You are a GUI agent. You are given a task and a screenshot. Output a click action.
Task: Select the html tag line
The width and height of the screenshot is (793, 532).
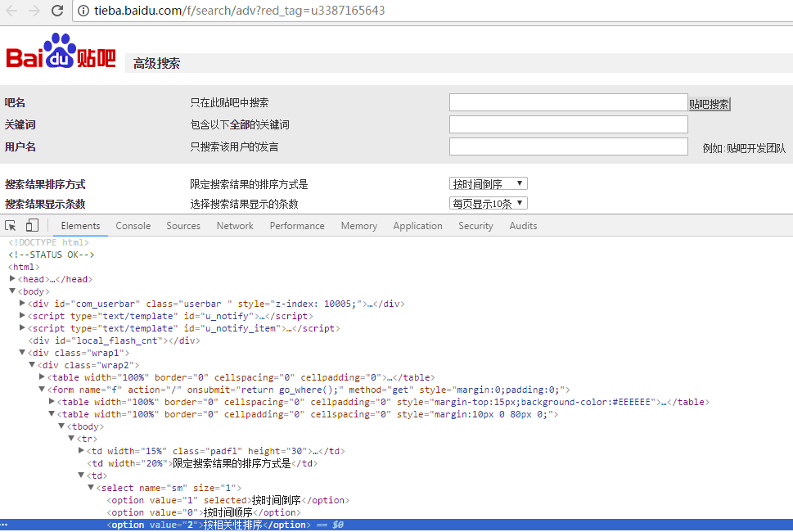pos(24,267)
